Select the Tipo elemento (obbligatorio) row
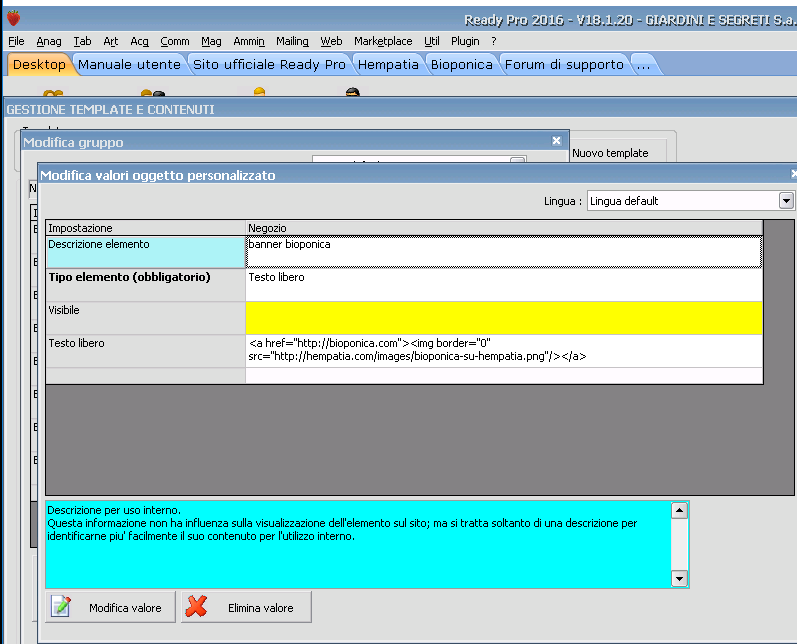This screenshot has height=644, width=797. 145,285
